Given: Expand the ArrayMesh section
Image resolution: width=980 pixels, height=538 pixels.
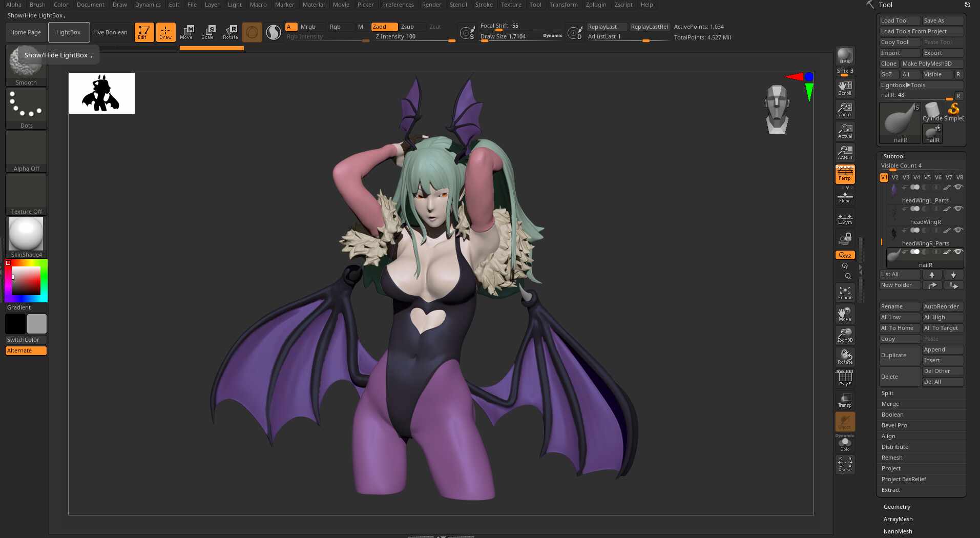Looking at the screenshot, I should (x=898, y=519).
